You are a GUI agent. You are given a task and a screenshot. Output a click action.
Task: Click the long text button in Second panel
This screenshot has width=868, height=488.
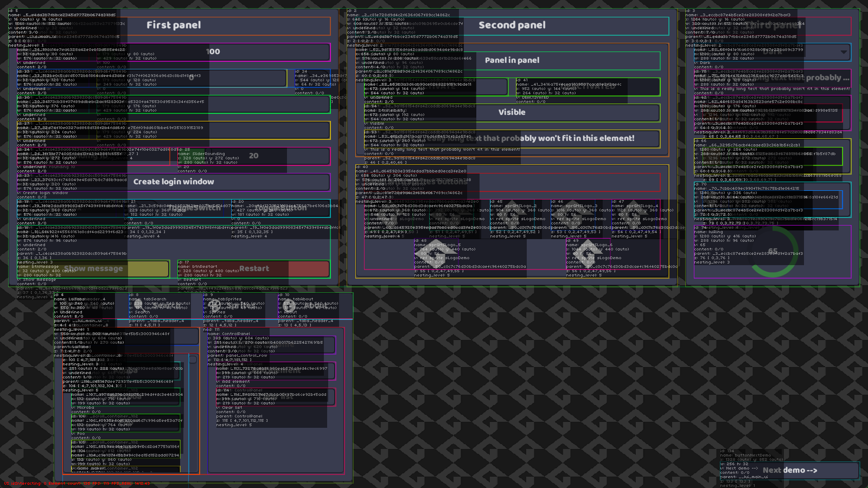point(512,139)
